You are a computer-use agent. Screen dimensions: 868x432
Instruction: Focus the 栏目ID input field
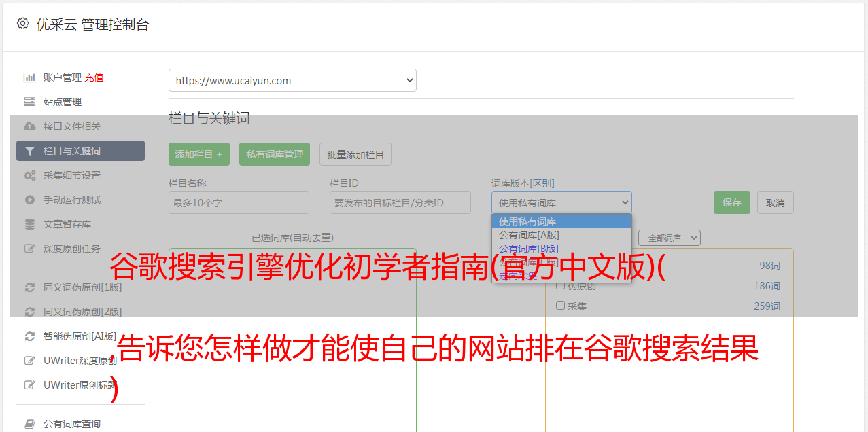400,202
